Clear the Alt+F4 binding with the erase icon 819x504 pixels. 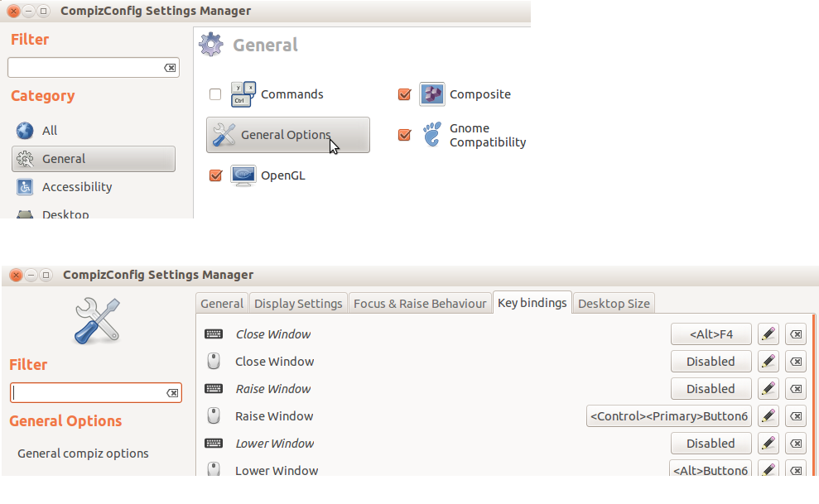point(796,334)
